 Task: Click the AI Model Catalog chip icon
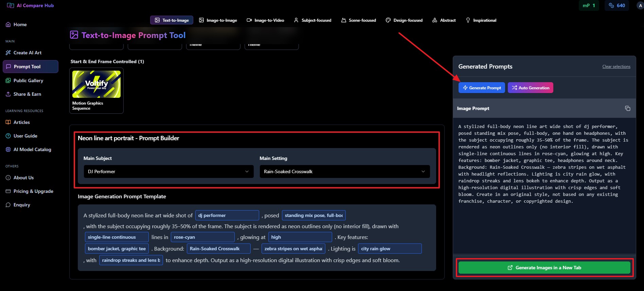(x=8, y=149)
